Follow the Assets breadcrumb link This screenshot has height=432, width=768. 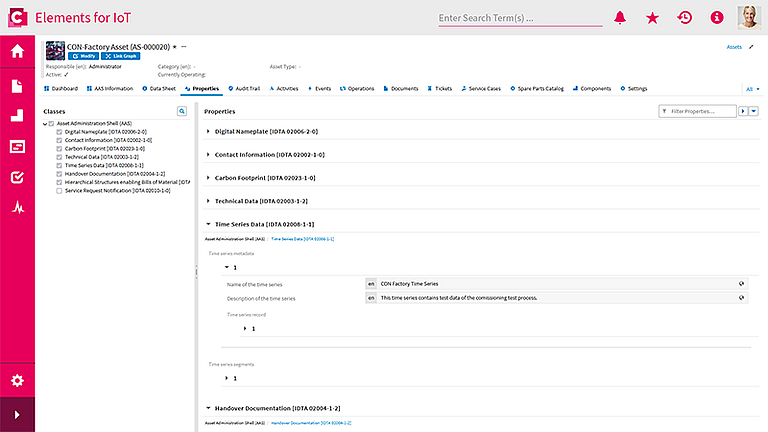[734, 47]
